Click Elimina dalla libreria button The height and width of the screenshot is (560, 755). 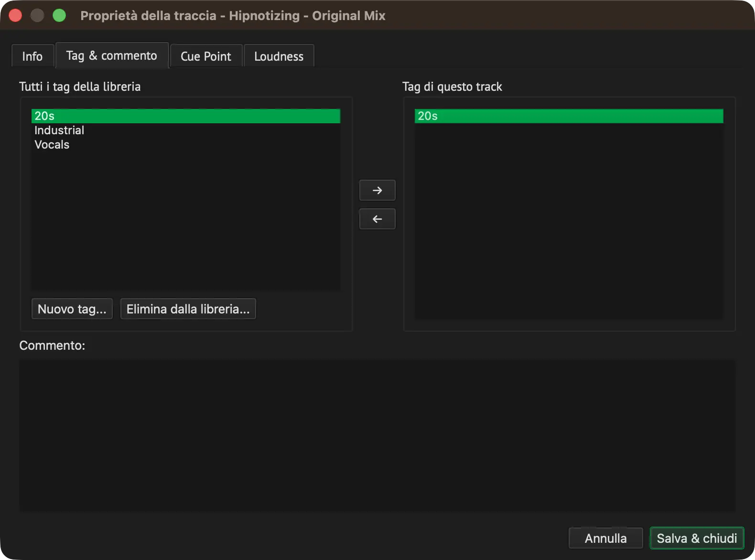[x=188, y=309]
